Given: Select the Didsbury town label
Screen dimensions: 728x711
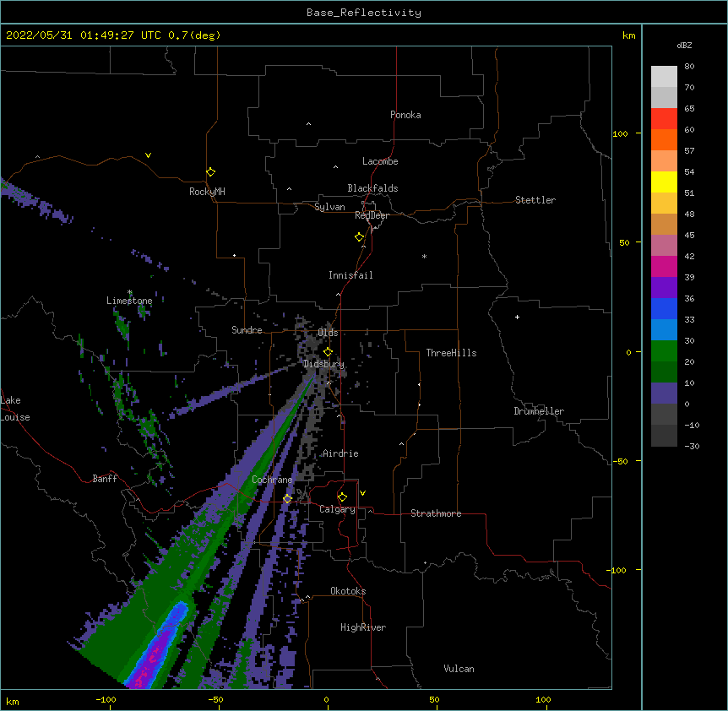Looking at the screenshot, I should tap(324, 364).
